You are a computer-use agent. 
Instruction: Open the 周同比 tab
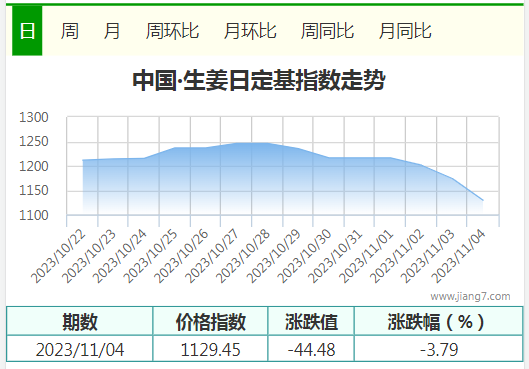[327, 31]
